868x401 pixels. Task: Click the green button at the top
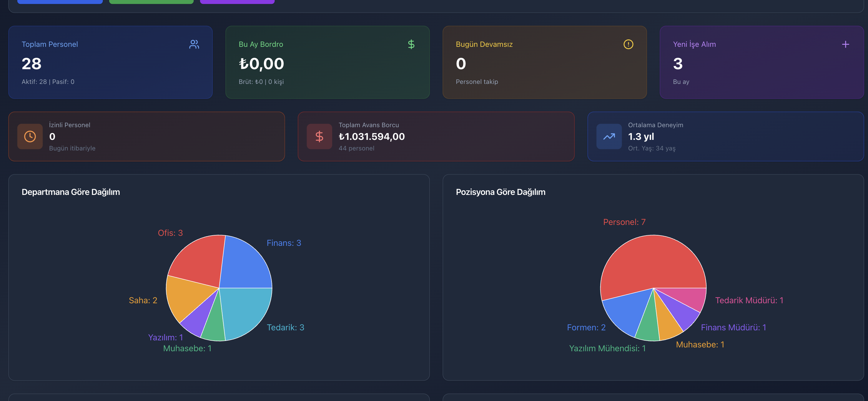click(x=151, y=1)
